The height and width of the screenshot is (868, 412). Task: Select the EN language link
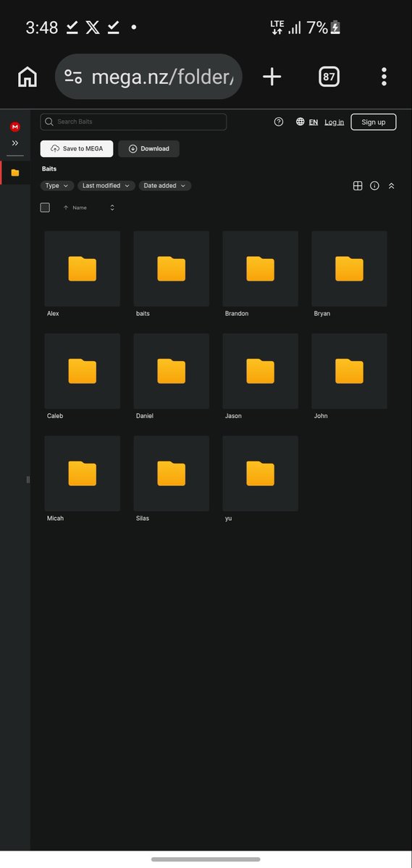click(314, 122)
